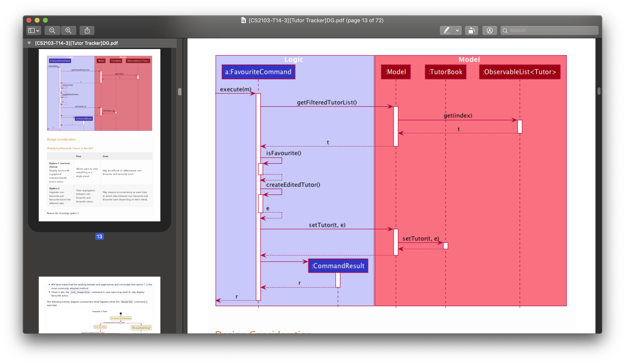Click the sidebar view button
The height and width of the screenshot is (364, 625).
click(x=31, y=31)
